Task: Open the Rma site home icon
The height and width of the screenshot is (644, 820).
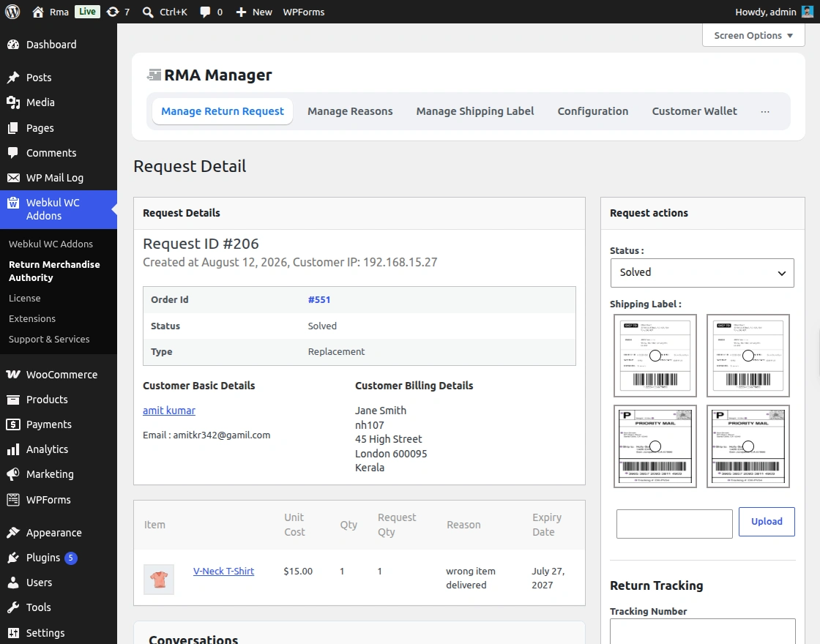Action: pos(37,12)
